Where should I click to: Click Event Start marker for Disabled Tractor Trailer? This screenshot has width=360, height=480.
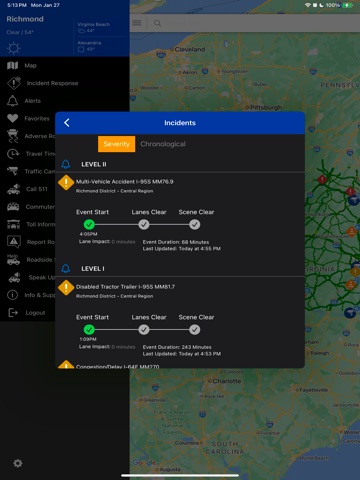click(89, 330)
